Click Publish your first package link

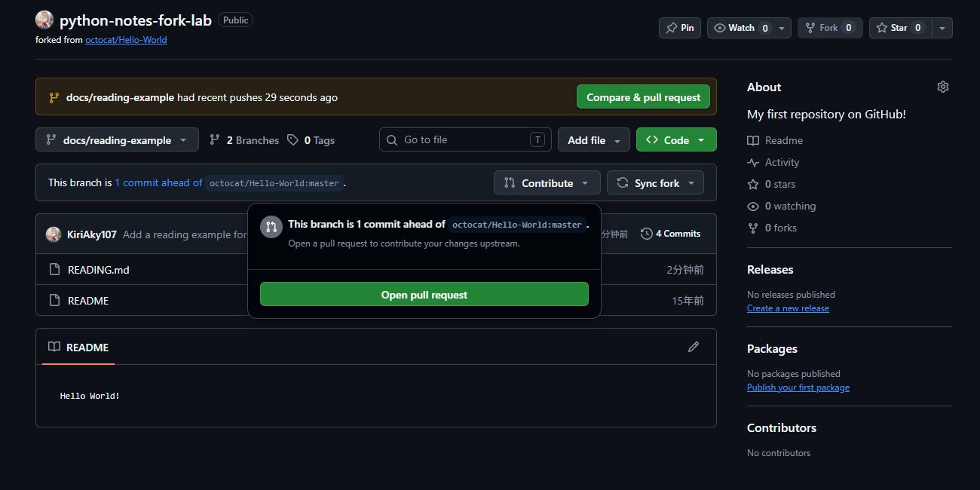pos(798,387)
